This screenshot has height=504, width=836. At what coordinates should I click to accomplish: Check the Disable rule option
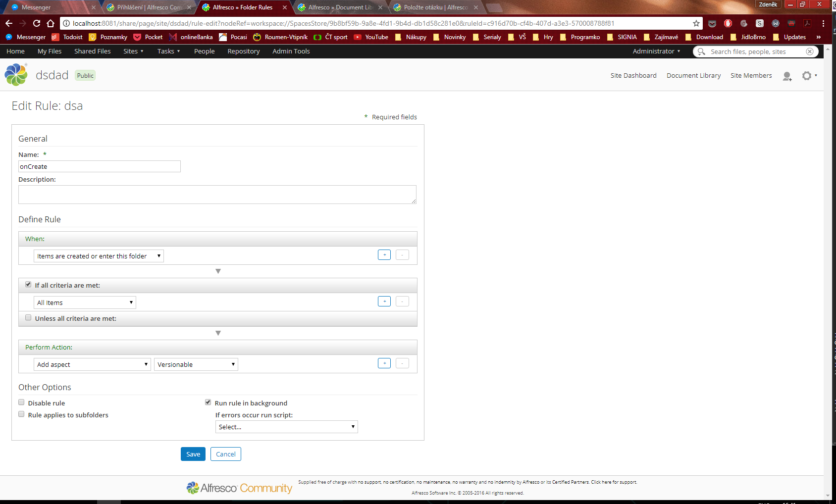pos(21,403)
